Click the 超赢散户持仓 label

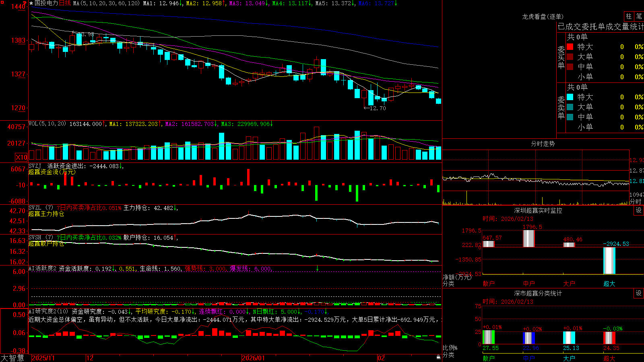[46, 243]
